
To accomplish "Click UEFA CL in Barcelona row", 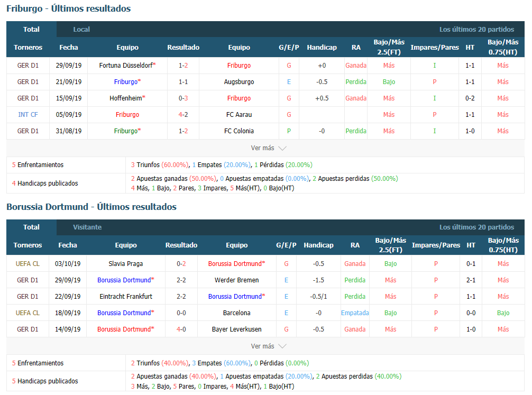I will [x=27, y=313].
